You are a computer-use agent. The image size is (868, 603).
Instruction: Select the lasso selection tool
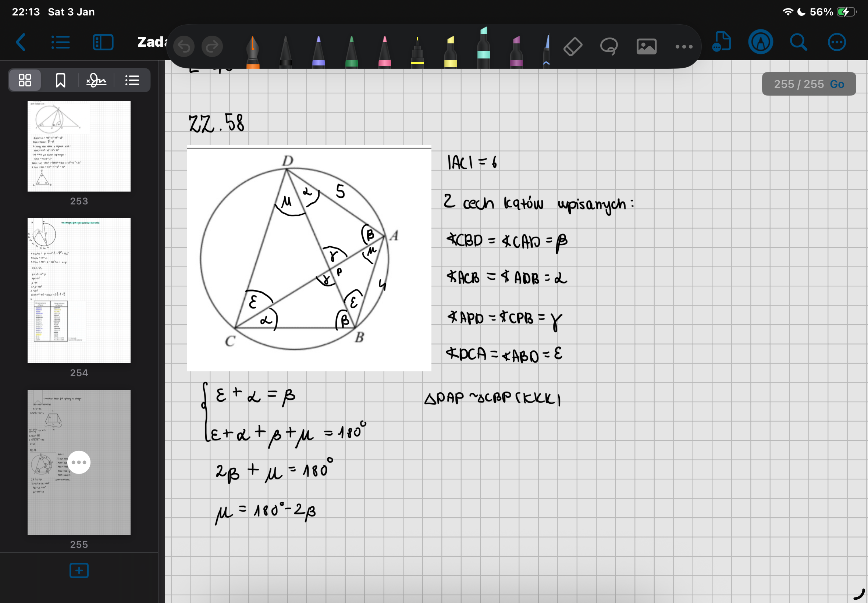(x=609, y=47)
